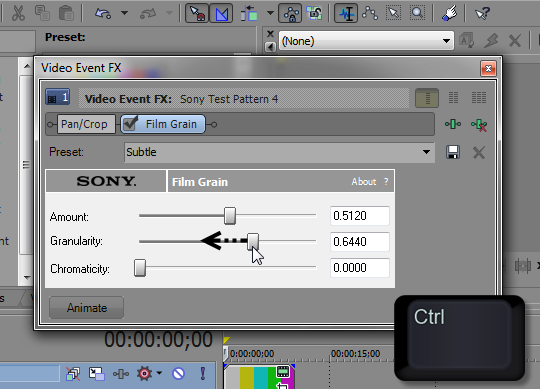Screen dimensions: 540x389
Task: Select the Pan/Crop chain tab
Action: click(84, 124)
